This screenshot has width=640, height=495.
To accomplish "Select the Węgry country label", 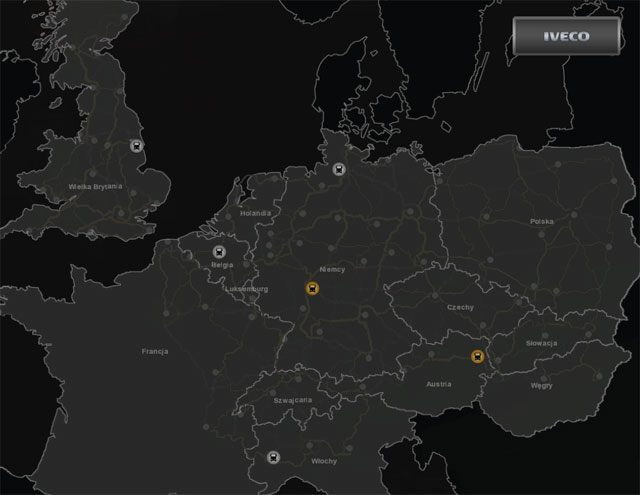I will coord(542,383).
